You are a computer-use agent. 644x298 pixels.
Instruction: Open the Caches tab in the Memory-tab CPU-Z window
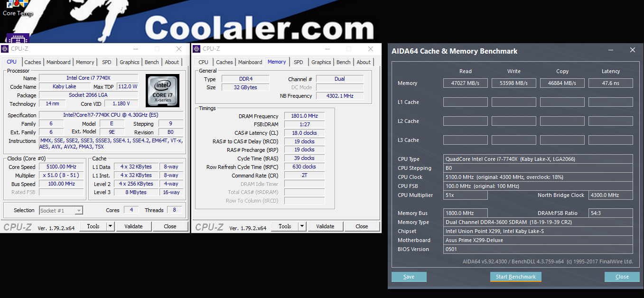[x=224, y=62]
